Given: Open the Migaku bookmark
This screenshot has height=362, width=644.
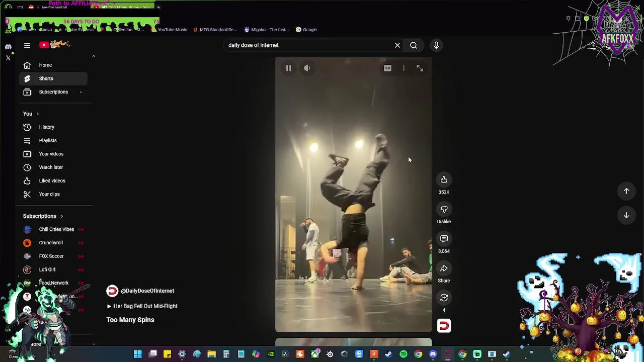Looking at the screenshot, I should 266,30.
